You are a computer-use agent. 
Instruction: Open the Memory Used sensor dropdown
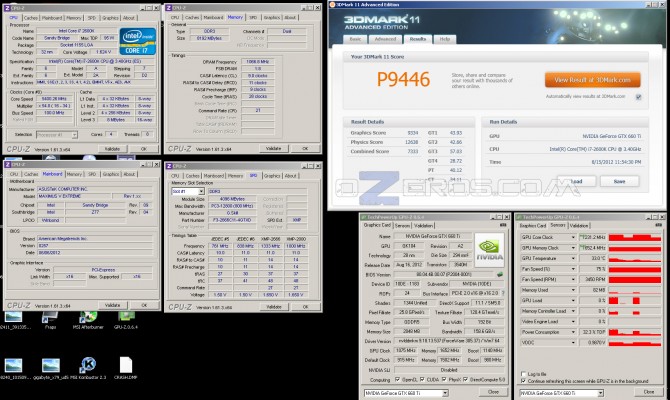[573, 290]
